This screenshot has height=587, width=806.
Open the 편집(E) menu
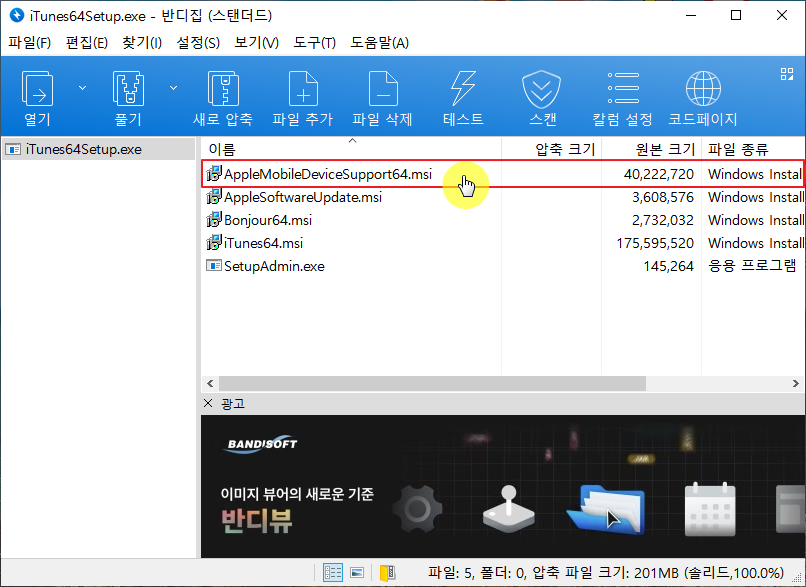coord(87,43)
